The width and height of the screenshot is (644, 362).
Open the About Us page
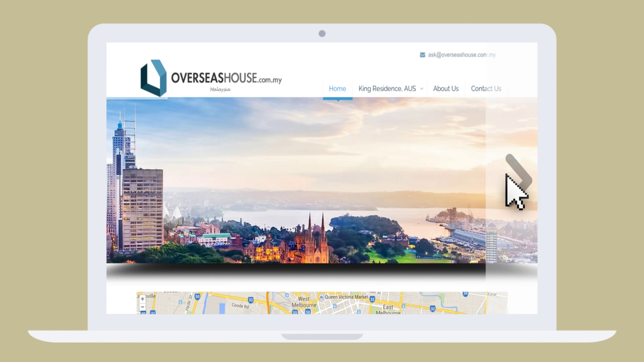click(x=446, y=89)
